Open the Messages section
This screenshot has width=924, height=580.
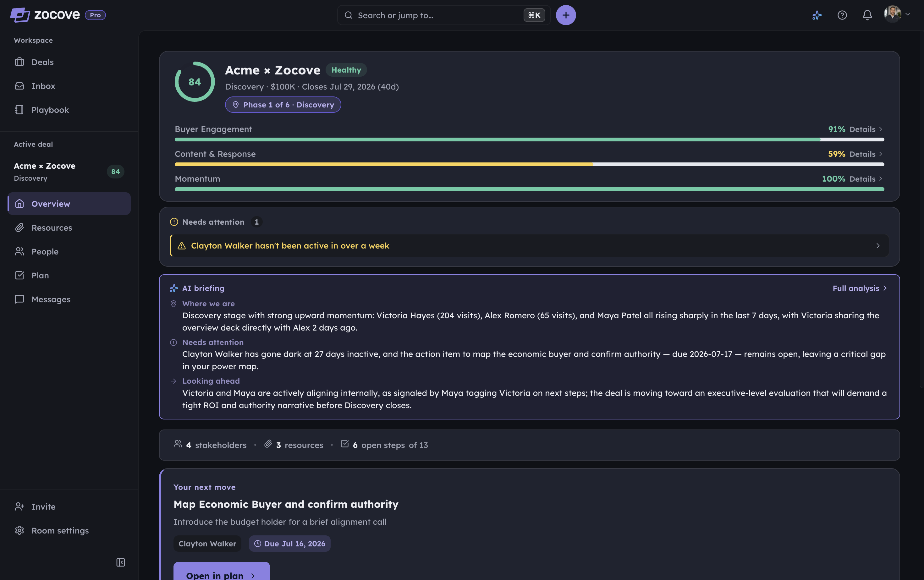[69, 299]
